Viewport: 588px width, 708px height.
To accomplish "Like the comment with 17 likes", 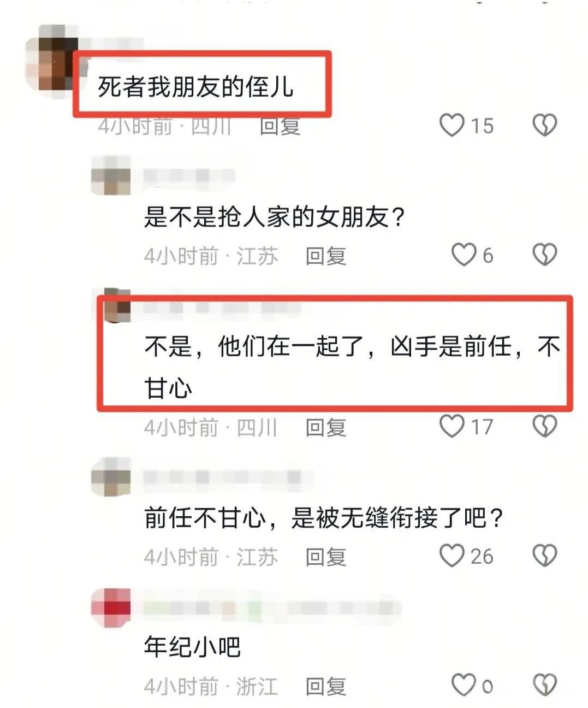I will pos(452,426).
